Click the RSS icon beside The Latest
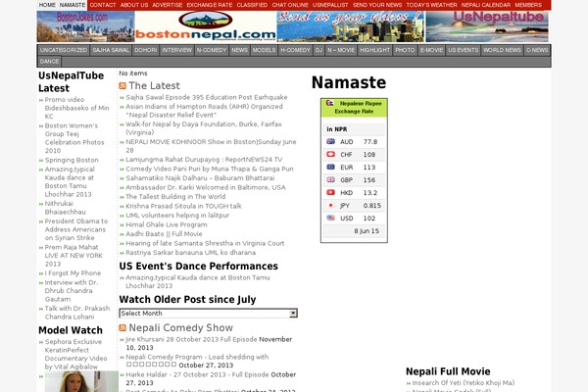Screen dimensions: 588x392 [122, 86]
